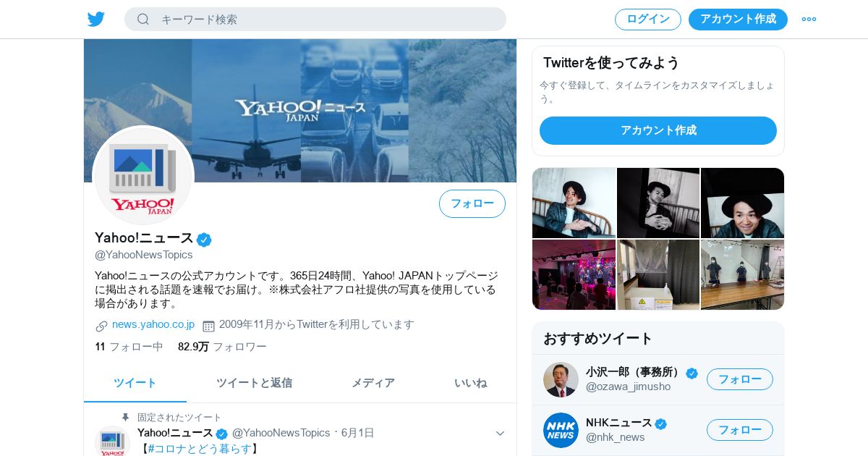
Task: Open the news.yahoo.co.jp link
Action: (153, 324)
